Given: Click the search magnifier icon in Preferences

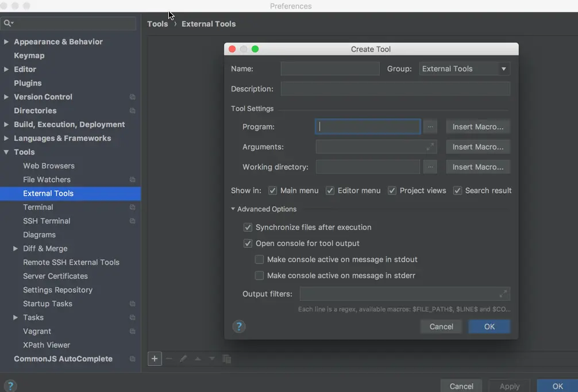Looking at the screenshot, I should pyautogui.click(x=8, y=23).
